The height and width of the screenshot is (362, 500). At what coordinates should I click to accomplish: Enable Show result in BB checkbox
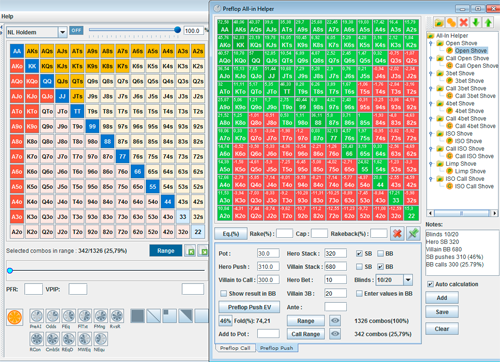223,293
